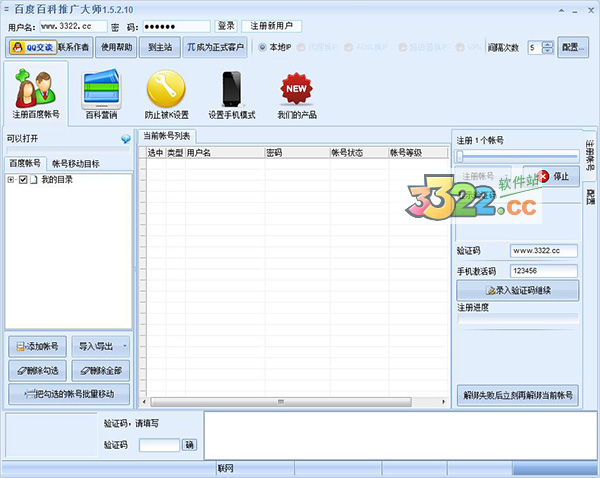Viewport: 600px width, 478px height.
Task: Focus the 用户名 input field
Action: coord(73,26)
